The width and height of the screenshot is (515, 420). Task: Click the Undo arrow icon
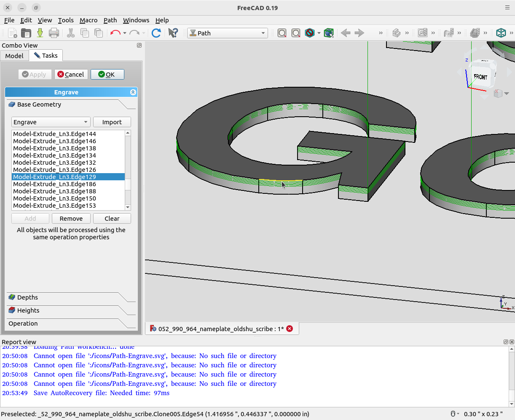(115, 33)
